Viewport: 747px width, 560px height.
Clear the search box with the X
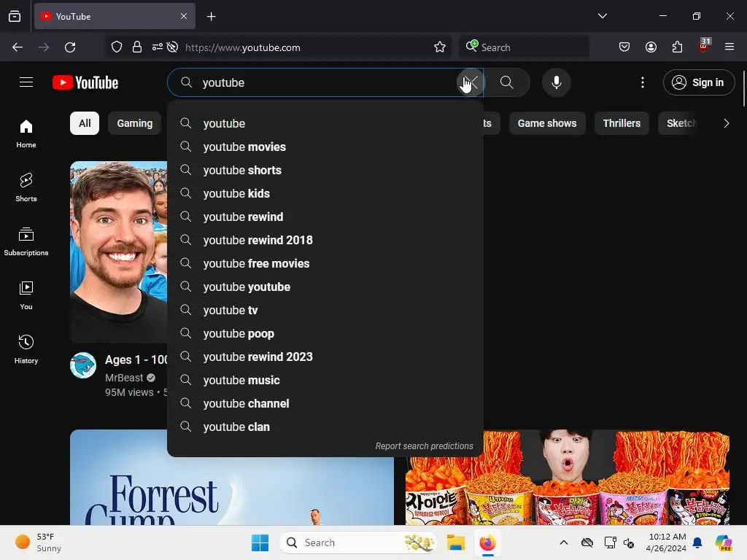471,82
